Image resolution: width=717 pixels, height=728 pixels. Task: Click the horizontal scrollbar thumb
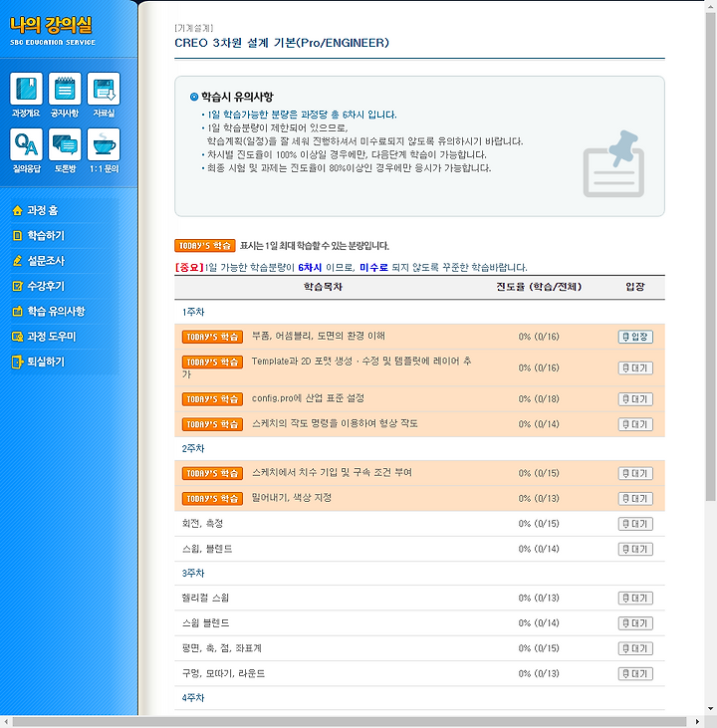coord(350,721)
